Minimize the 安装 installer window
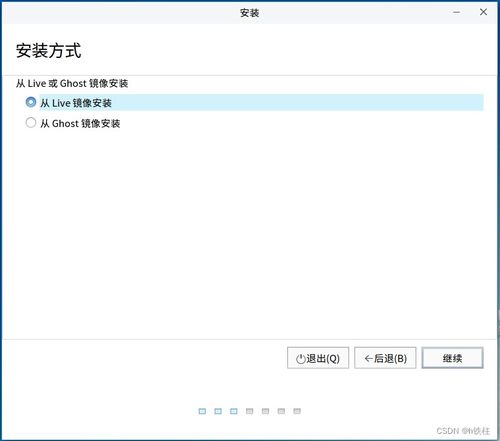500x441 pixels. pyautogui.click(x=457, y=12)
